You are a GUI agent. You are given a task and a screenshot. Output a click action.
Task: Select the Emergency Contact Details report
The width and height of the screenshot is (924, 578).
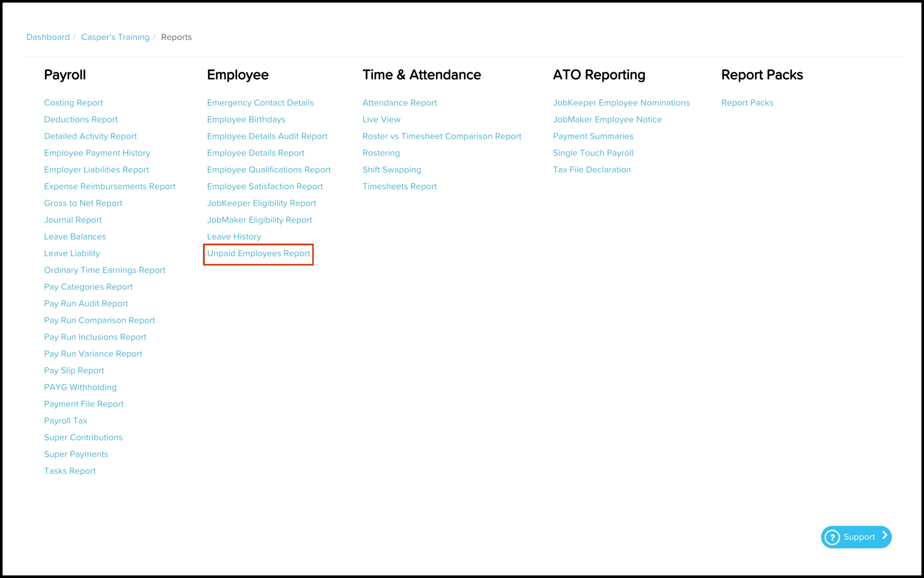coord(260,103)
